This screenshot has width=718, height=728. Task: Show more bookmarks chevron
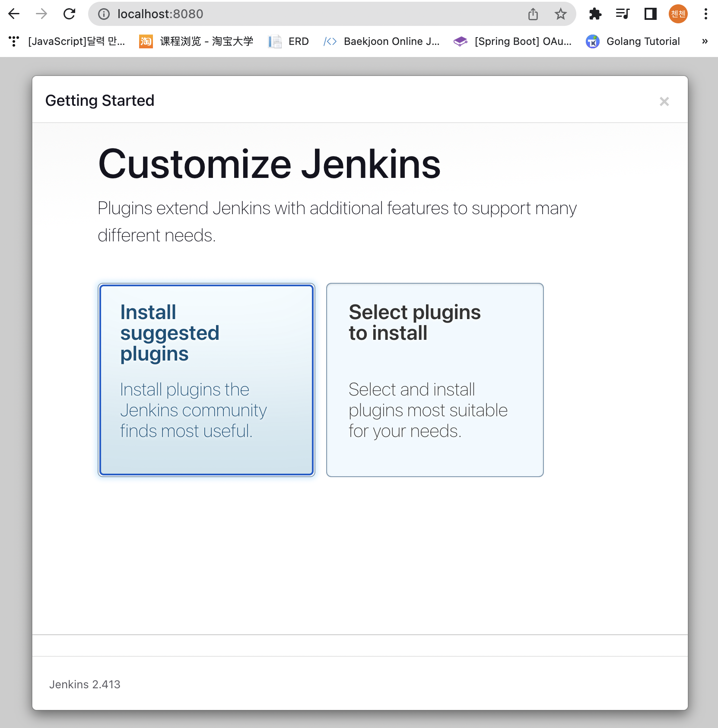705,41
